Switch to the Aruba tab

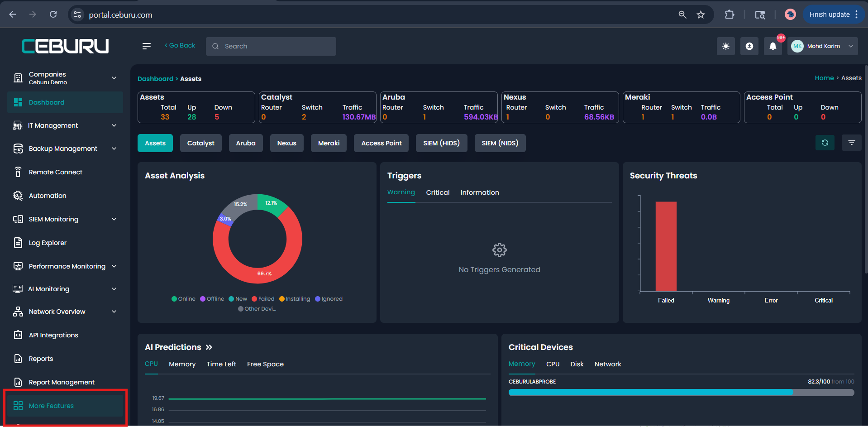(246, 143)
